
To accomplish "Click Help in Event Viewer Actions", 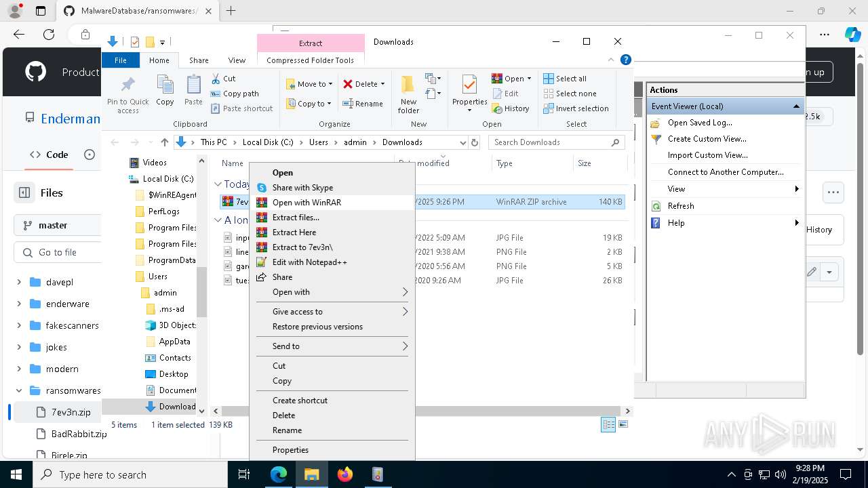I will tap(676, 223).
